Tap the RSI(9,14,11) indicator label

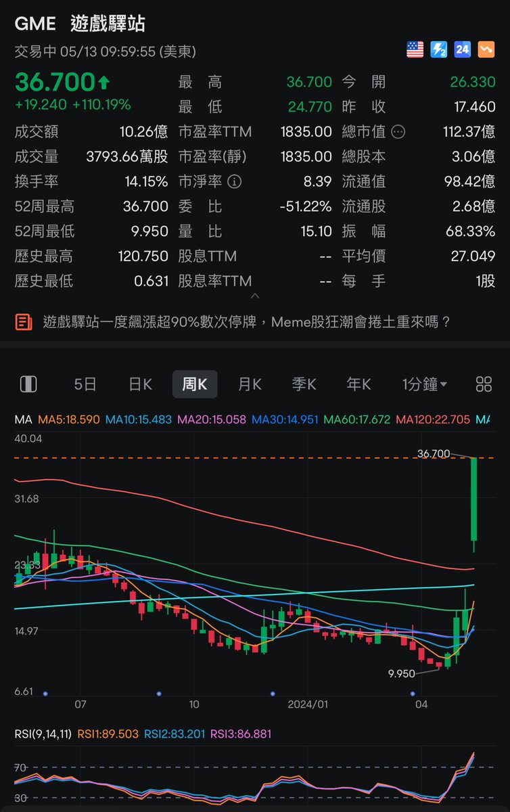click(44, 734)
